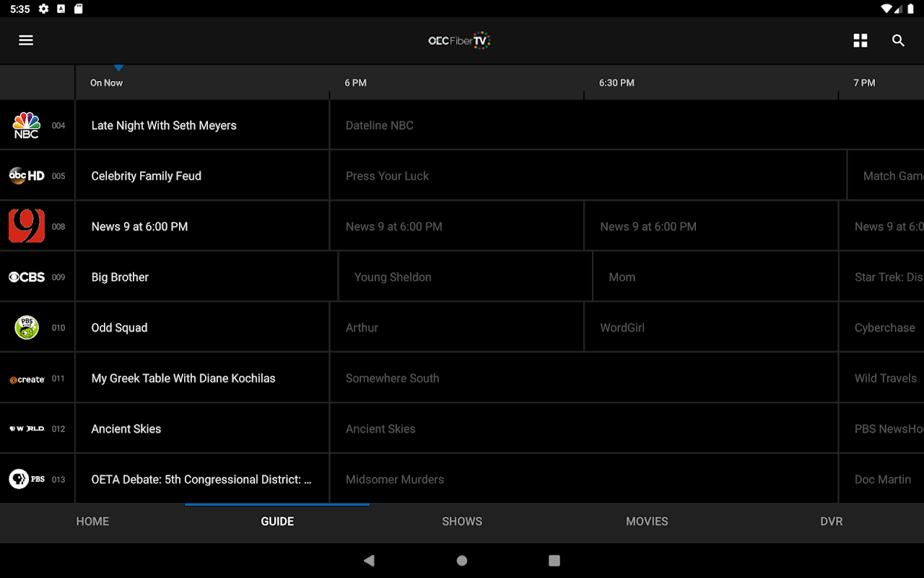Select the ABC HD channel 005 logo
The width and height of the screenshot is (924, 578).
(27, 176)
